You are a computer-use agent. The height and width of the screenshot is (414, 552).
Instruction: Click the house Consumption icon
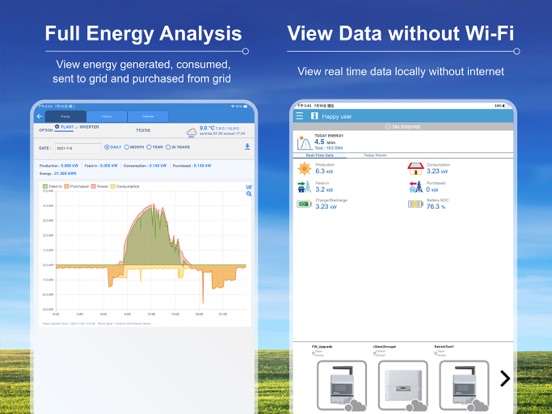415,169
